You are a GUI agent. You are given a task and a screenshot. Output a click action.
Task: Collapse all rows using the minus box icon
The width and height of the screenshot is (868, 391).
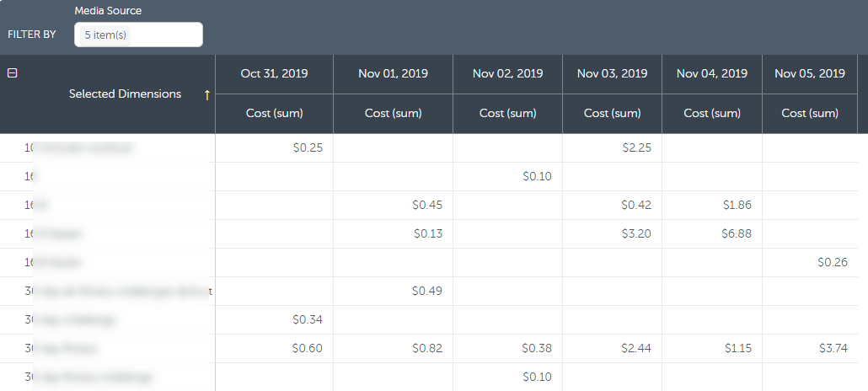[12, 73]
